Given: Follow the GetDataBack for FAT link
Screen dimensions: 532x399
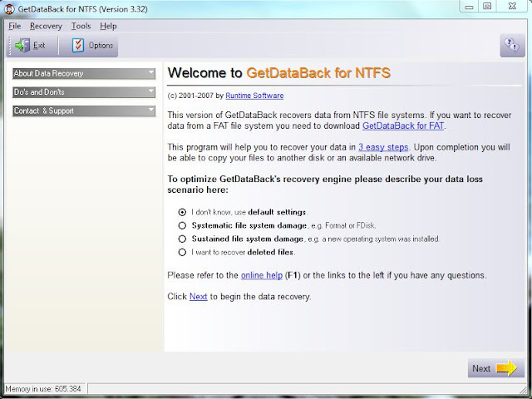Looking at the screenshot, I should pos(403,126).
